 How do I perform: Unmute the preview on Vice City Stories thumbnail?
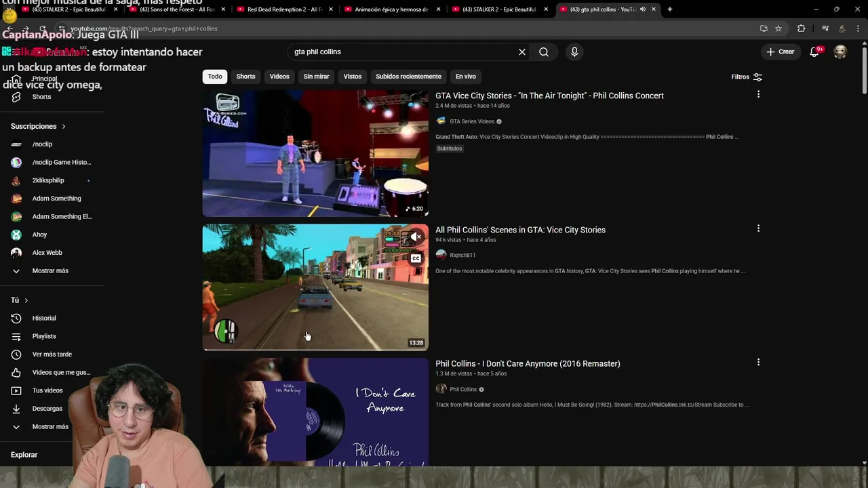pos(415,237)
